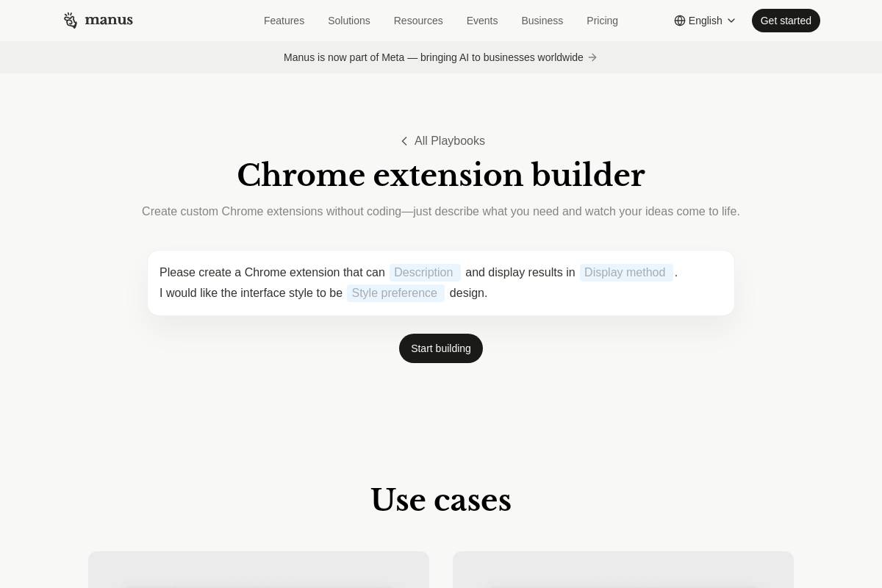Open the Solutions menu
Viewport: 882px width, 588px height.
[x=348, y=21]
